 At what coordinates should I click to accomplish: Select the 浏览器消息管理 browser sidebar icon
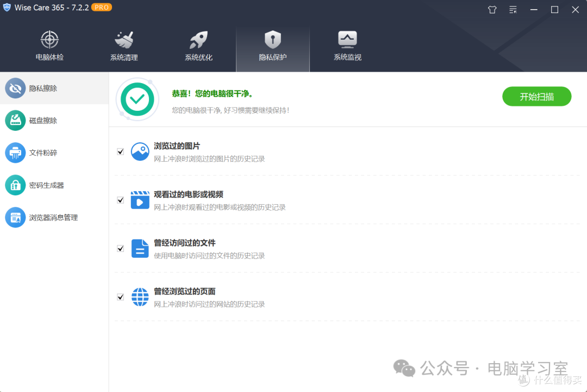15,217
